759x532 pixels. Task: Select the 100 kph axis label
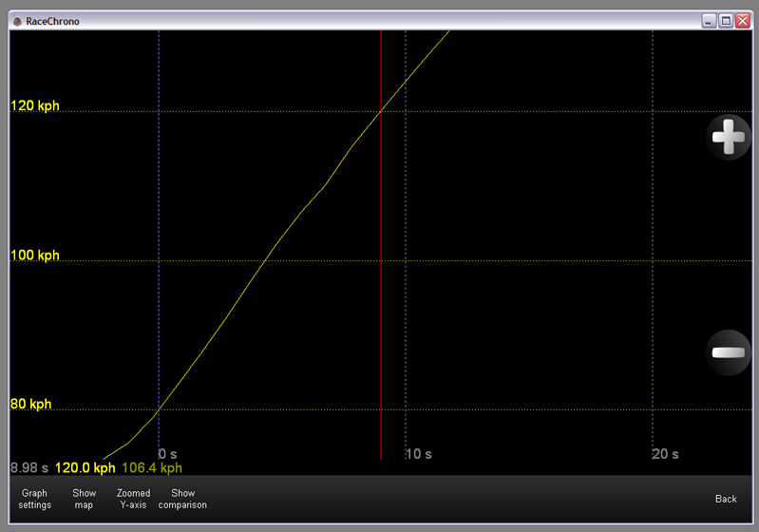click(x=34, y=256)
